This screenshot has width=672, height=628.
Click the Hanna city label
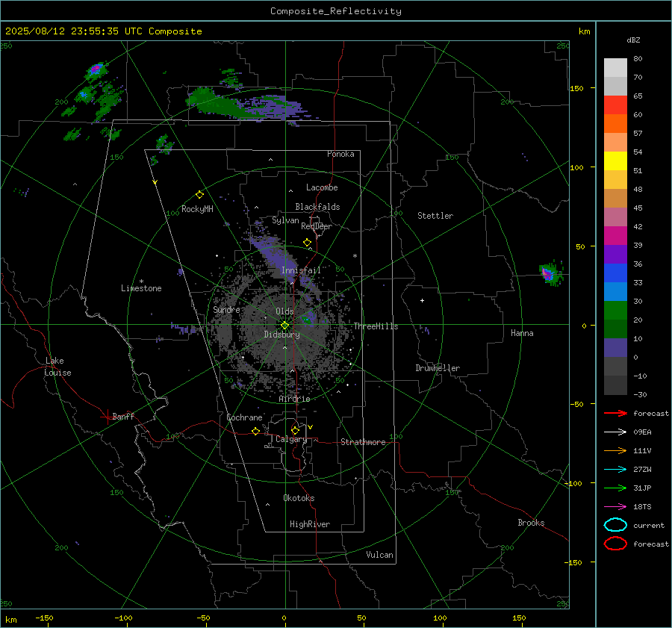click(522, 333)
